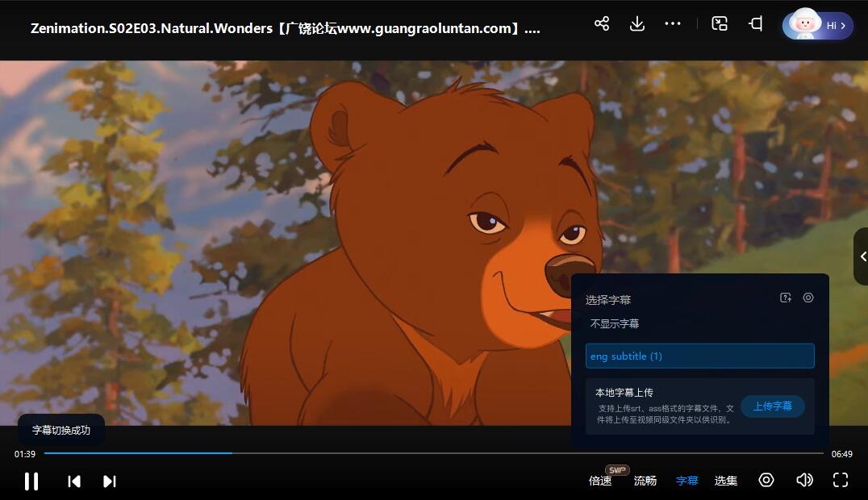Open the 流畅 video quality menu
868x500 pixels.
[x=645, y=481]
